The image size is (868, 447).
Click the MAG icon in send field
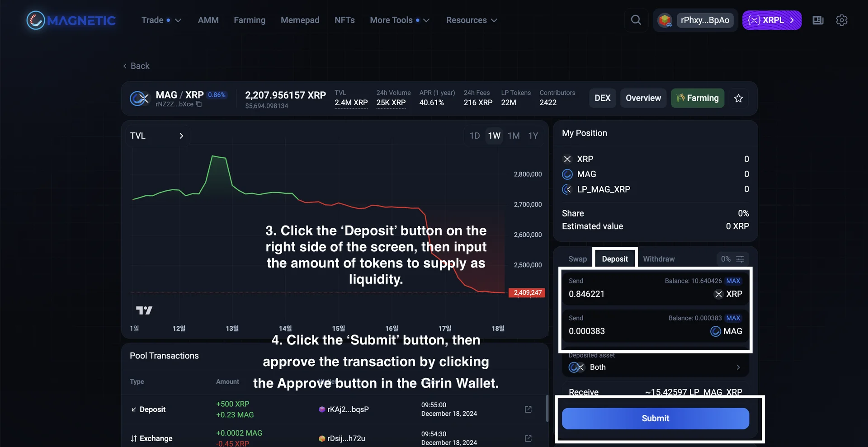click(716, 331)
